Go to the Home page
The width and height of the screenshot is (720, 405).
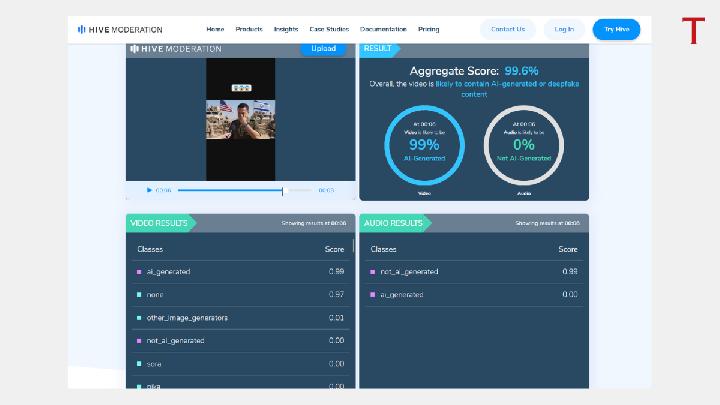coord(215,30)
